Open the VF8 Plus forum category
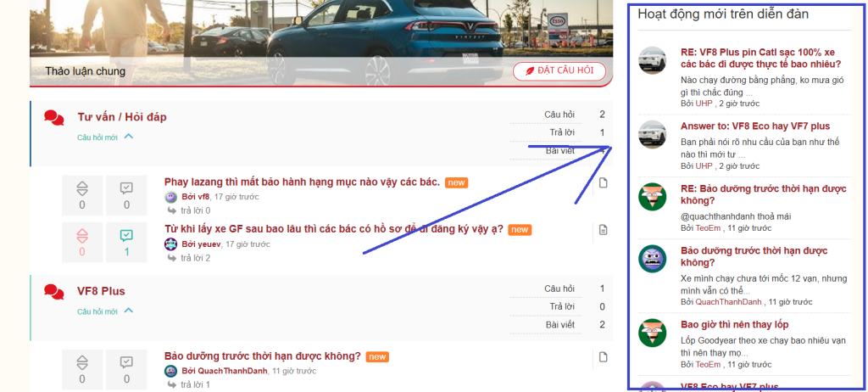This screenshot has width=868, height=392. coord(101,291)
